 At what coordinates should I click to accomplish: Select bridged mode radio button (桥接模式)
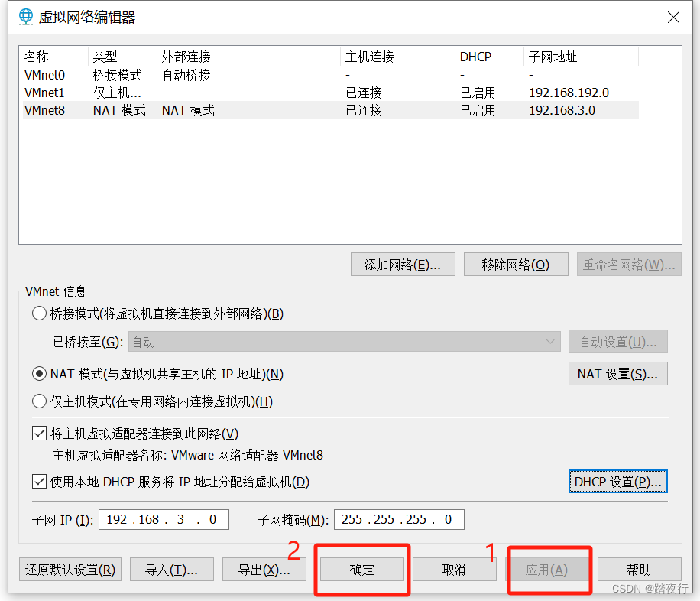(39, 313)
